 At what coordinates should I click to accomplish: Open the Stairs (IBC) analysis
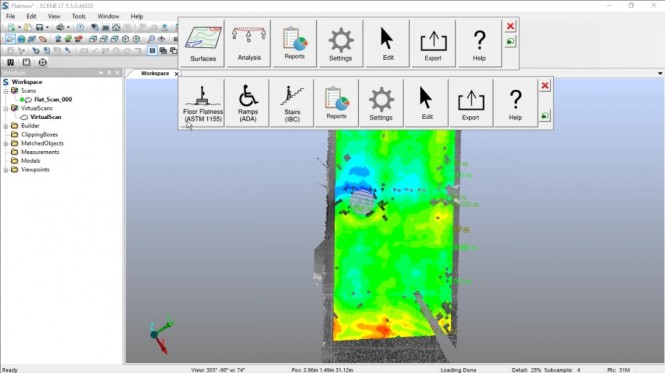[x=292, y=103]
